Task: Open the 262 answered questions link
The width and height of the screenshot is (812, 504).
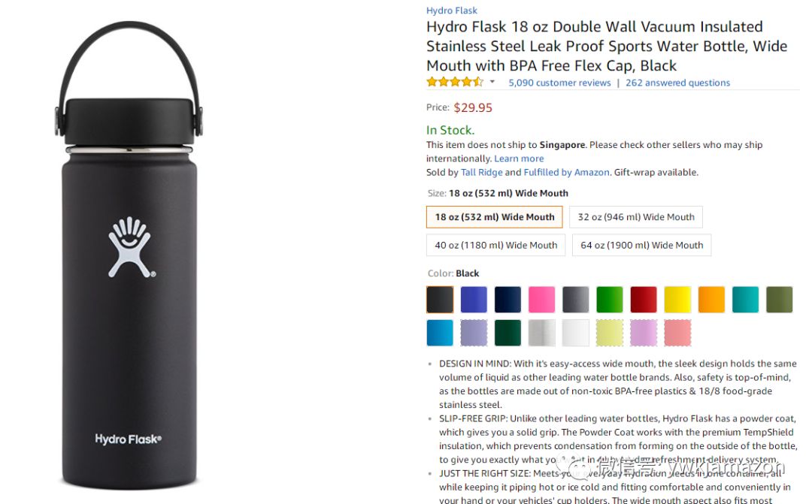Action: pos(677,83)
